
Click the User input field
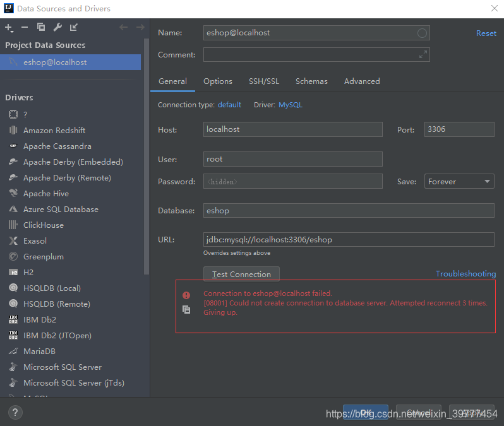pyautogui.click(x=293, y=159)
